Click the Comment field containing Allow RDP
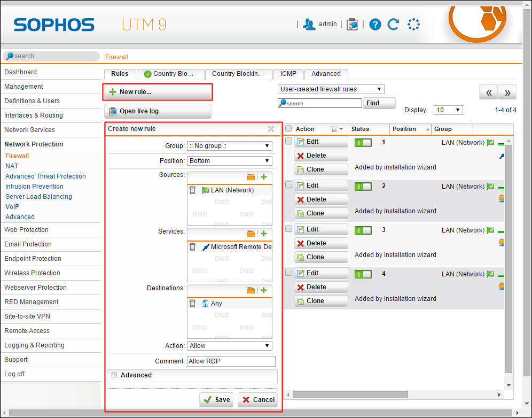Screen dimensions: 532x418 click(x=231, y=361)
